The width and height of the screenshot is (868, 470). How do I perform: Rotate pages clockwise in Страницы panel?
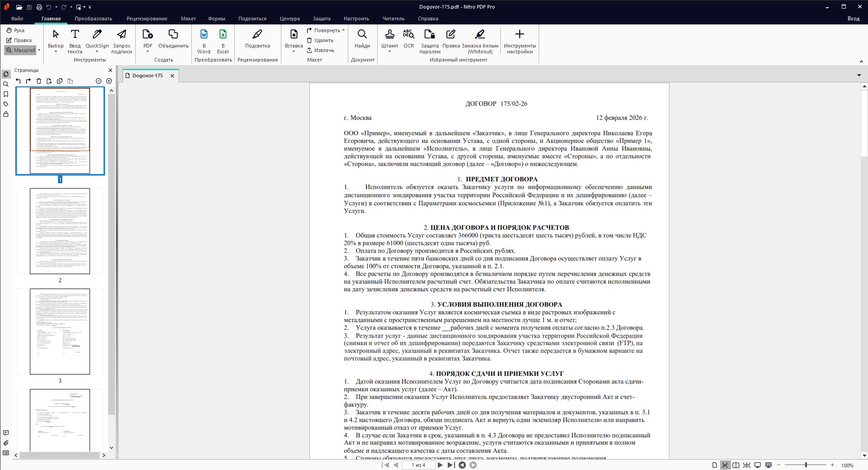pos(28,81)
